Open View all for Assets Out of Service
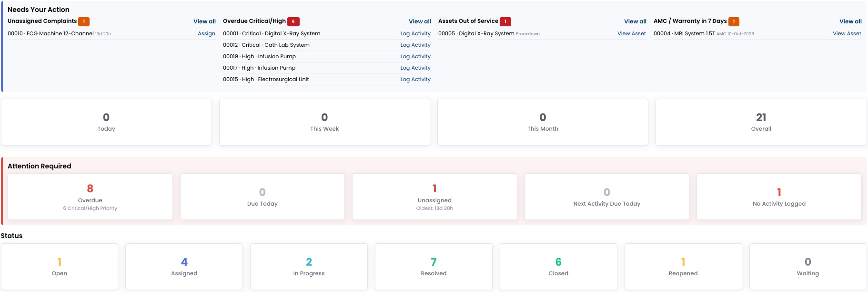 tap(635, 21)
